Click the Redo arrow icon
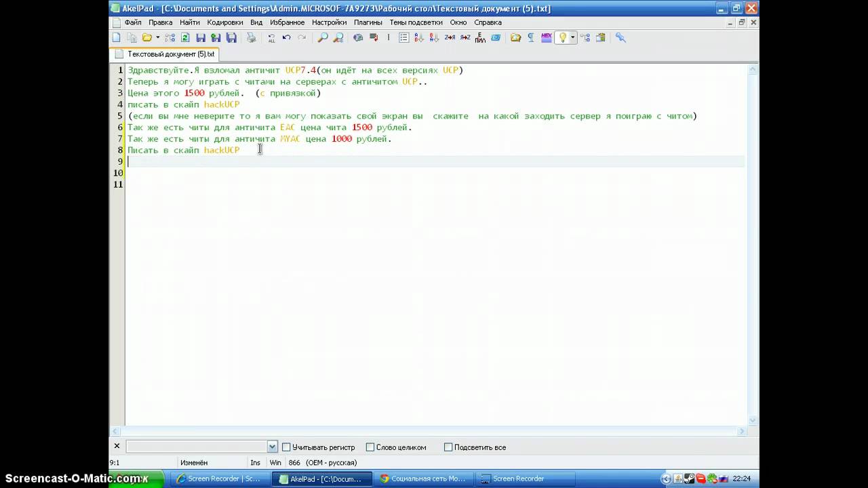Screen dimensions: 868x488 pos(302,38)
